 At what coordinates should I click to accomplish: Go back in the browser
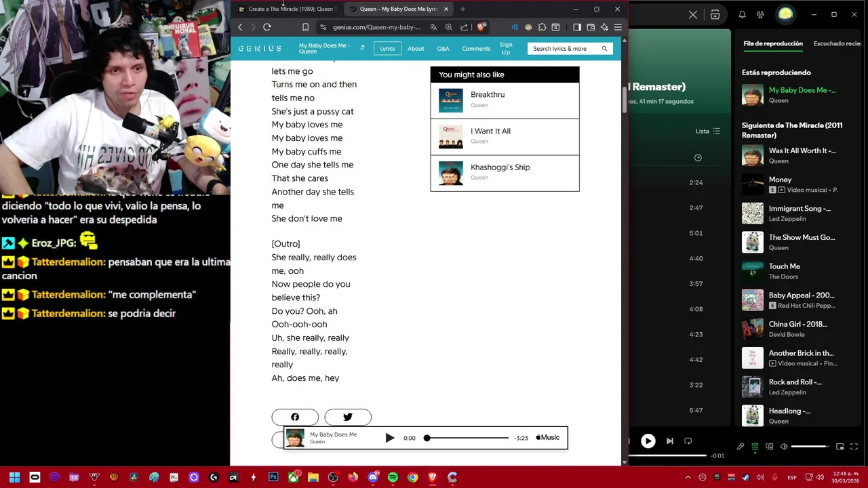[240, 27]
